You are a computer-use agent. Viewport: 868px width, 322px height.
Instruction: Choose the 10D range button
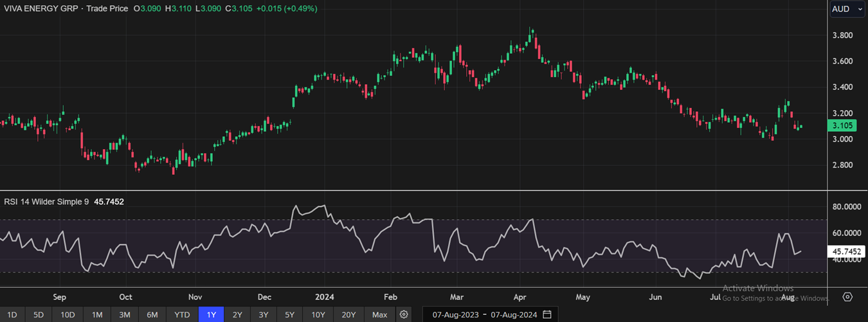[68, 314]
